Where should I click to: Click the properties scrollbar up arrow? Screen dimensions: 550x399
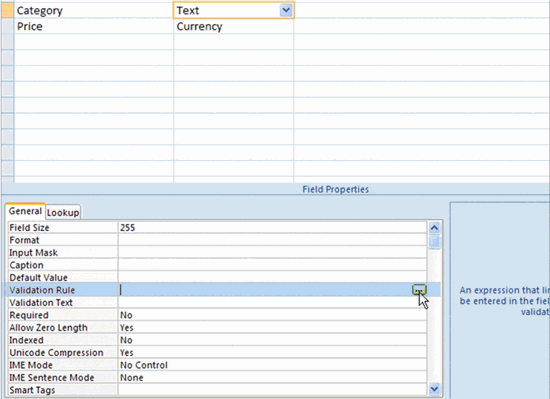click(434, 228)
